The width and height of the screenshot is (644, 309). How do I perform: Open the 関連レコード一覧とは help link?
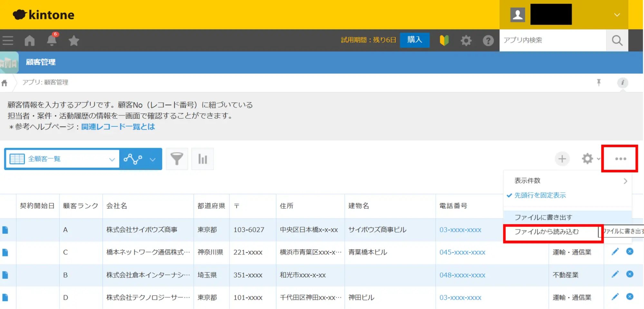(118, 127)
